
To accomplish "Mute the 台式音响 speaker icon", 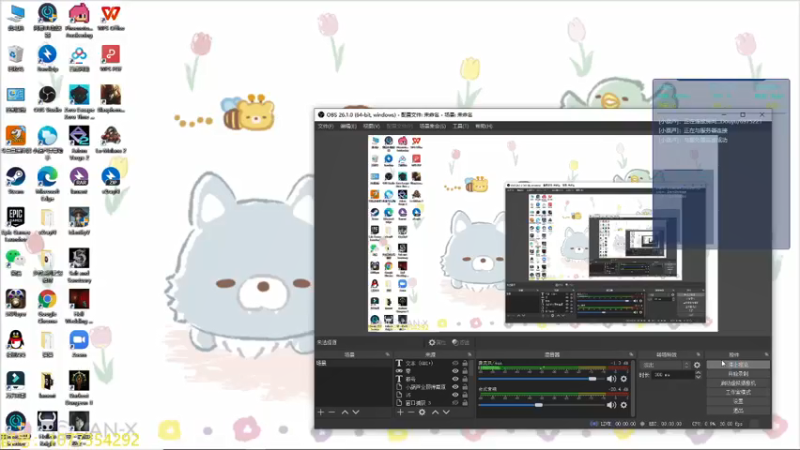I will point(611,405).
